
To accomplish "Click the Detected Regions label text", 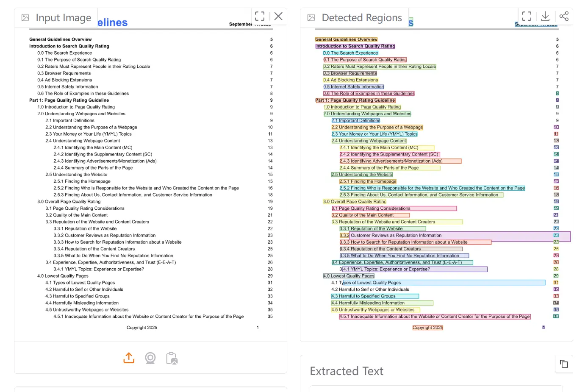I will coord(362,18).
